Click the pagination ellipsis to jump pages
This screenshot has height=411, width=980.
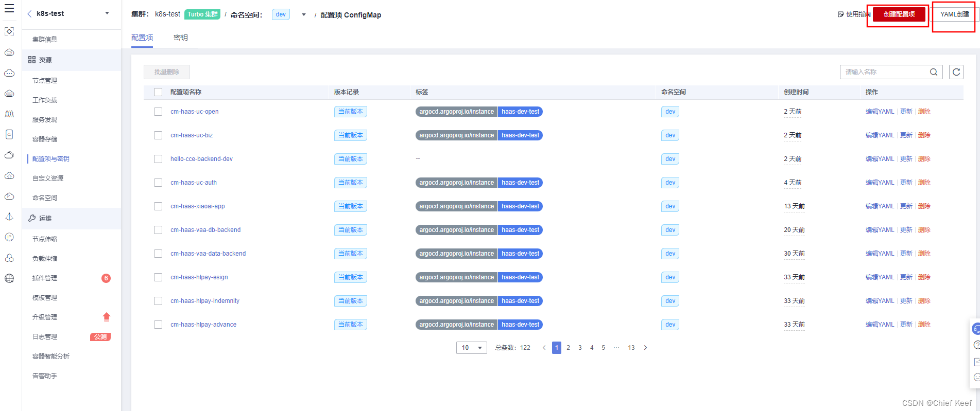(616, 348)
